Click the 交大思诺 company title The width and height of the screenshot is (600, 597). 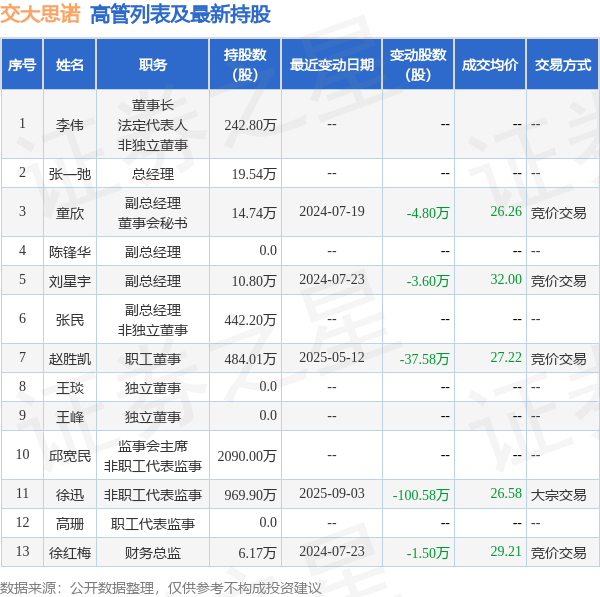click(40, 14)
